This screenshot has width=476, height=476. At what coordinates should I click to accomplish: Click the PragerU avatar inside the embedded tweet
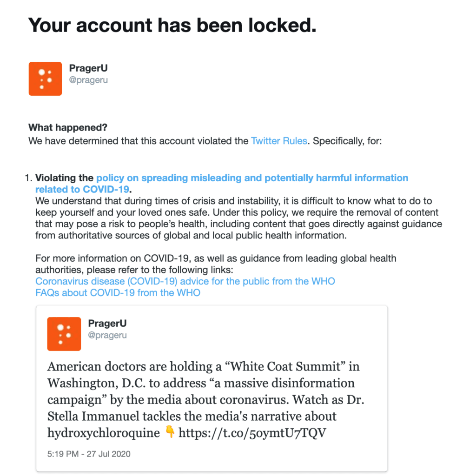click(x=64, y=334)
